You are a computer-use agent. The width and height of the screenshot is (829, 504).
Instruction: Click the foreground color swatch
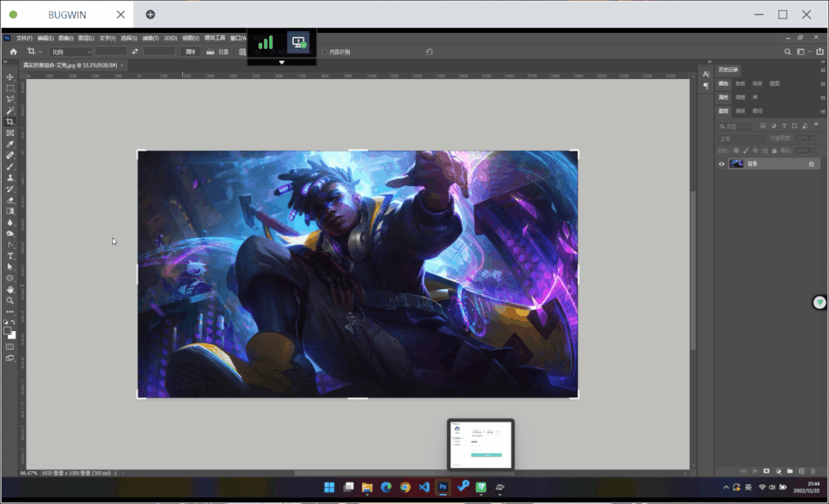point(8,331)
